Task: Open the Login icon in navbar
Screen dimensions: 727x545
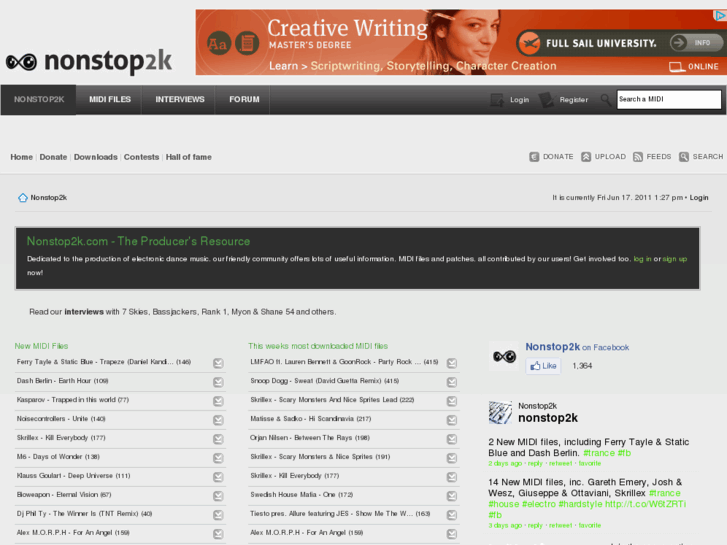Action: click(497, 100)
